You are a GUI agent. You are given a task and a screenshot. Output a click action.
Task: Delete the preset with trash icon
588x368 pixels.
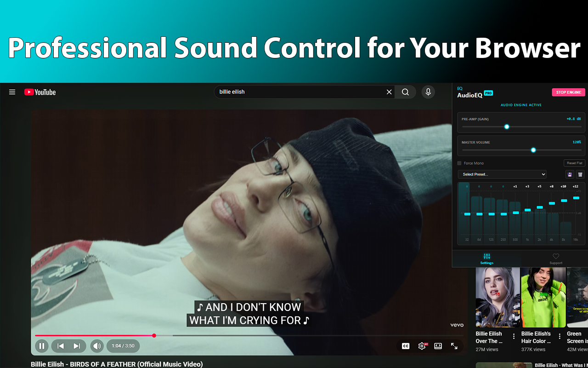point(580,174)
